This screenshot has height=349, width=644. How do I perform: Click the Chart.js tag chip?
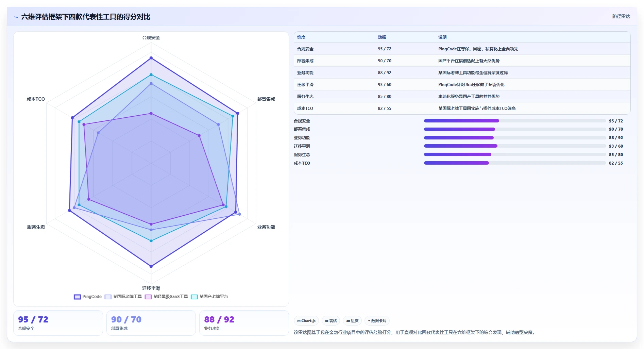point(306,321)
